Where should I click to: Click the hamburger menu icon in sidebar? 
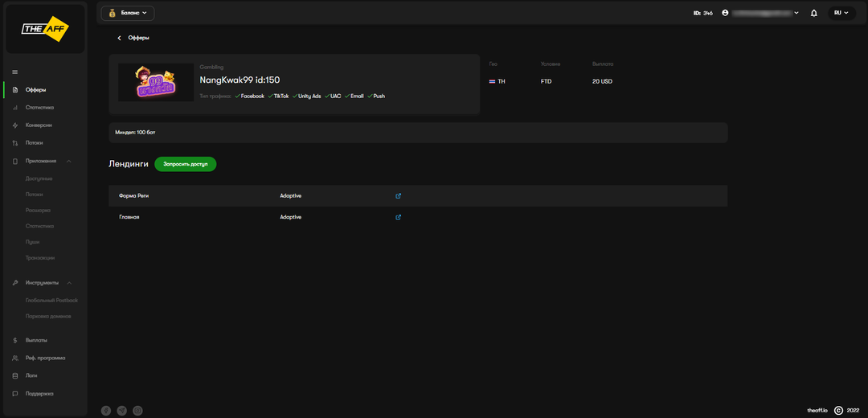[14, 72]
